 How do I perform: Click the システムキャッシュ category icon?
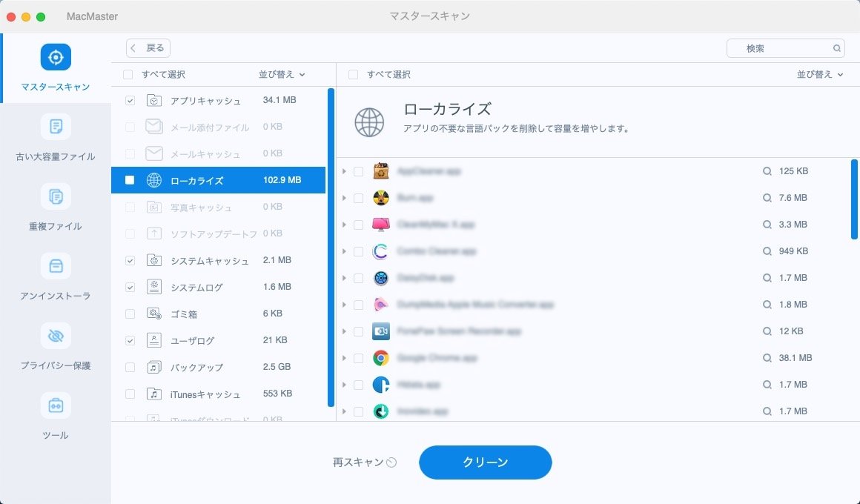[x=154, y=260]
